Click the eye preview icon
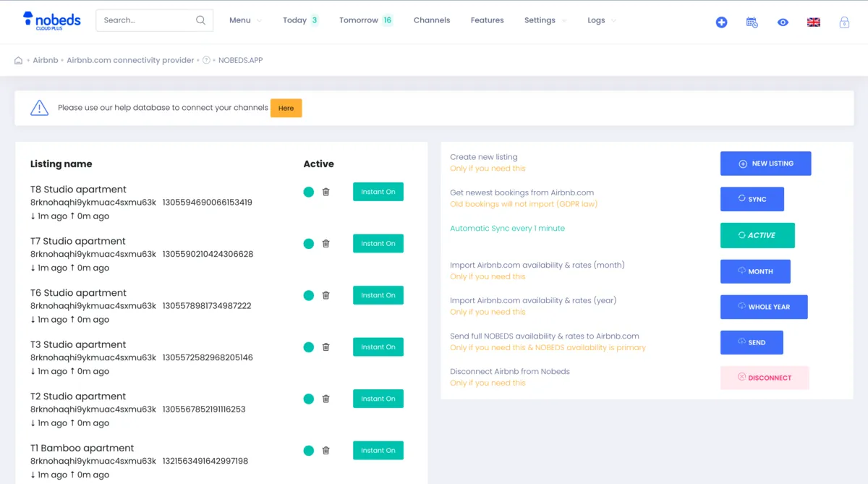This screenshot has width=868, height=484. [783, 22]
